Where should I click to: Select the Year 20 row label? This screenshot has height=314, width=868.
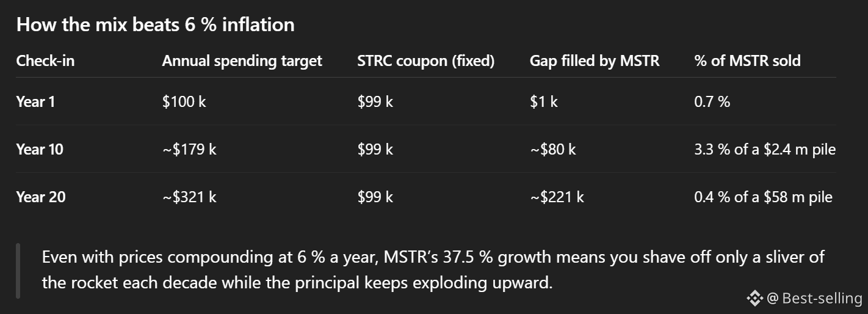tap(41, 197)
